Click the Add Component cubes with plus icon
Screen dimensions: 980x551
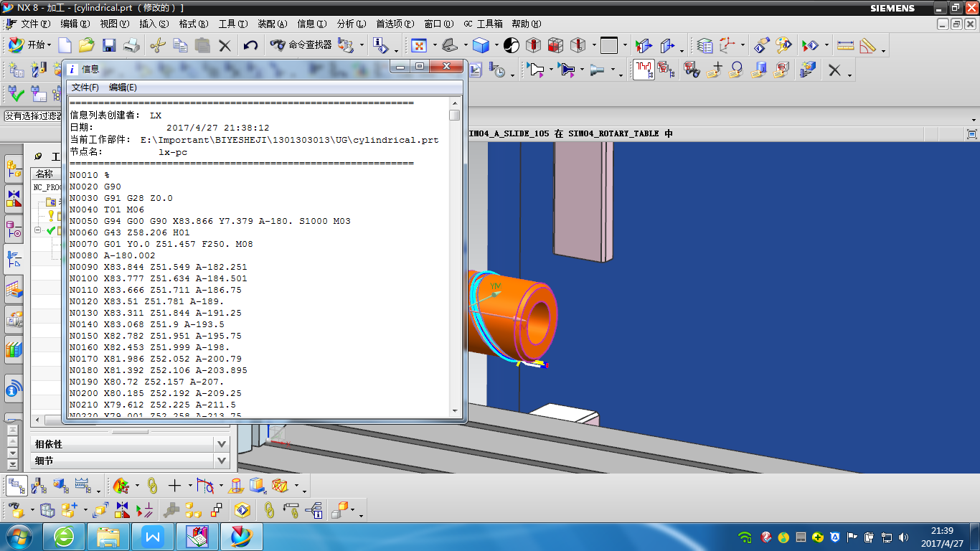[x=69, y=510]
